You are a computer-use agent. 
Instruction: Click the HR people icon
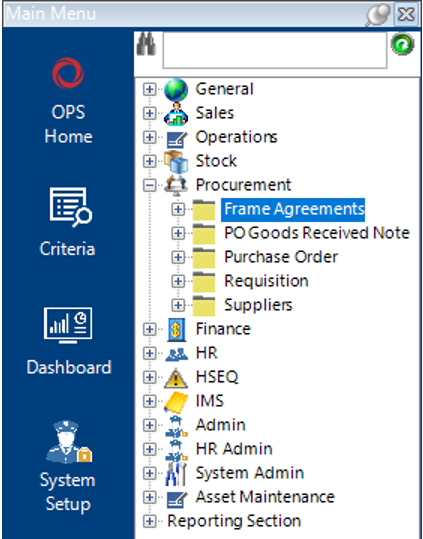(x=177, y=354)
